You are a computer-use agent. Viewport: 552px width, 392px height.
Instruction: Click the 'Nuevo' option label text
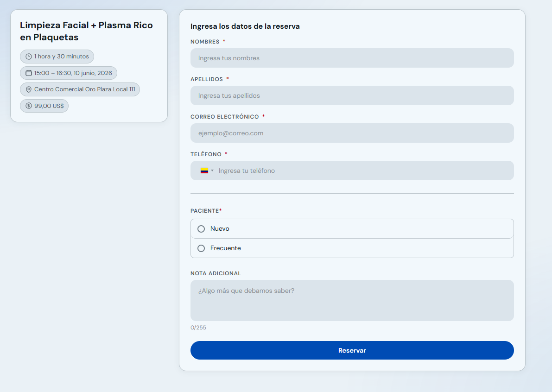tap(220, 229)
